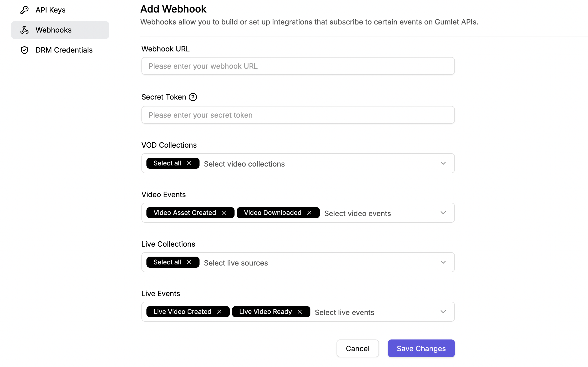Remove Select all from Live Collections
This screenshot has width=588, height=367.
tap(189, 262)
